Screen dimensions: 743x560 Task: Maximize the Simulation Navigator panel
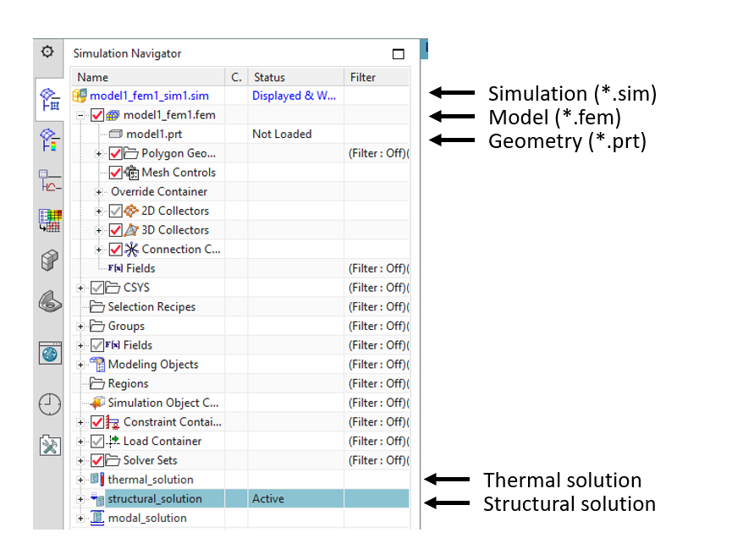click(x=399, y=54)
